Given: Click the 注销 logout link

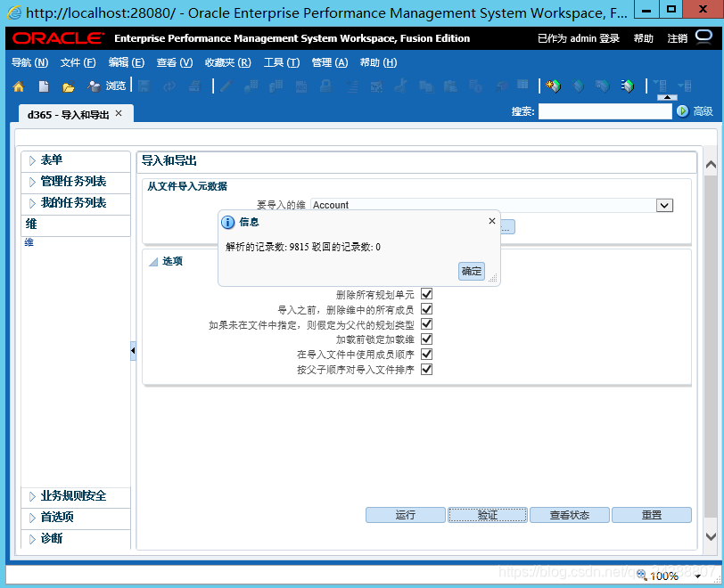Looking at the screenshot, I should 677,38.
